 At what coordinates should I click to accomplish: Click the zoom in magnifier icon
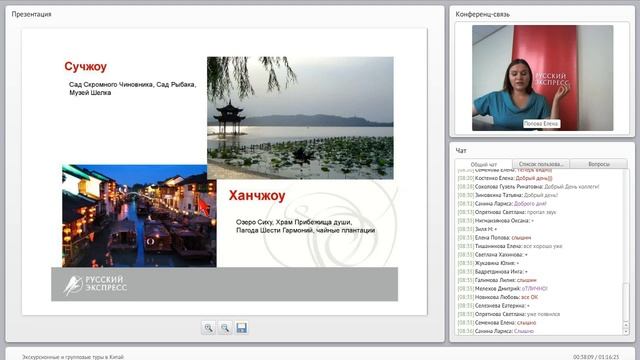pos(209,328)
